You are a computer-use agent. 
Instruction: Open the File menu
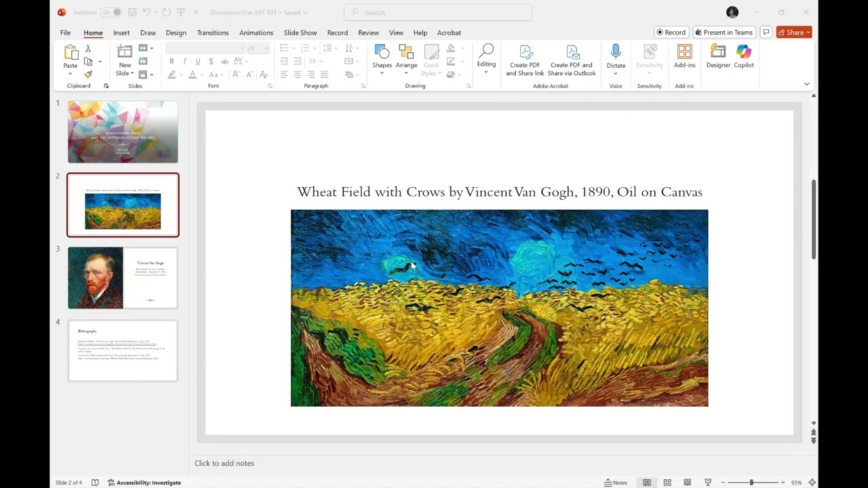(65, 33)
